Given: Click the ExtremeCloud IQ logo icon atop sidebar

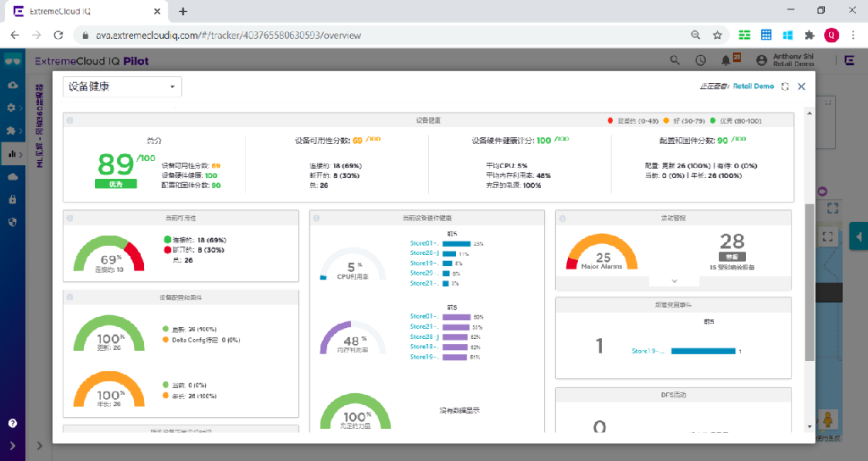Looking at the screenshot, I should 12,60.
